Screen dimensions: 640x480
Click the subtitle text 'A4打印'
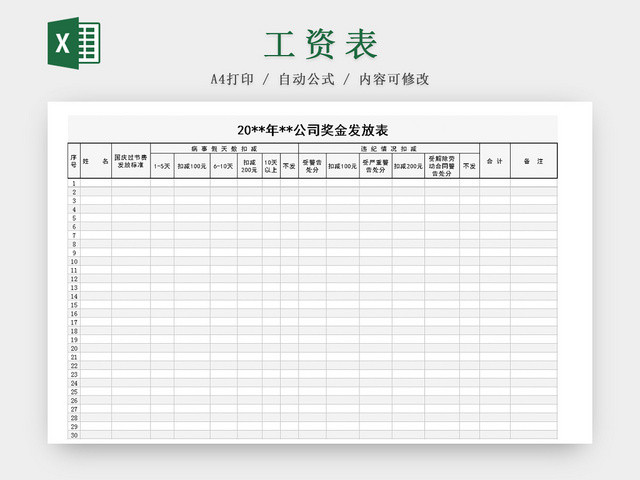point(232,79)
